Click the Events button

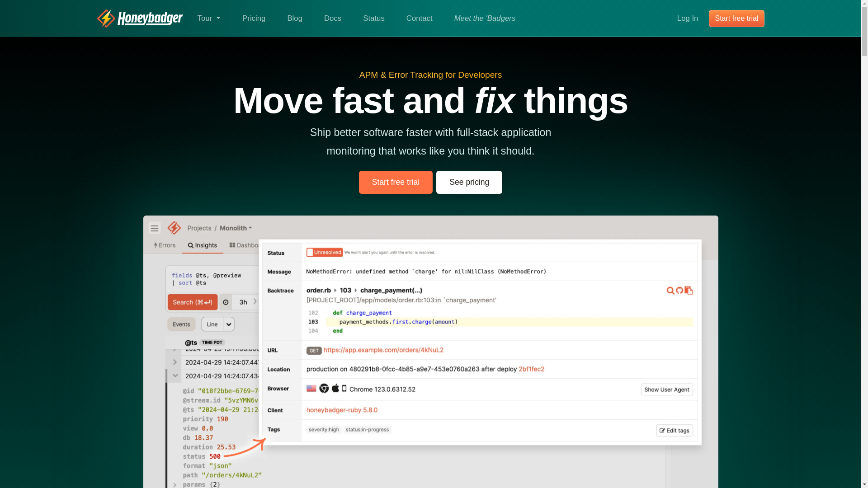tap(181, 324)
